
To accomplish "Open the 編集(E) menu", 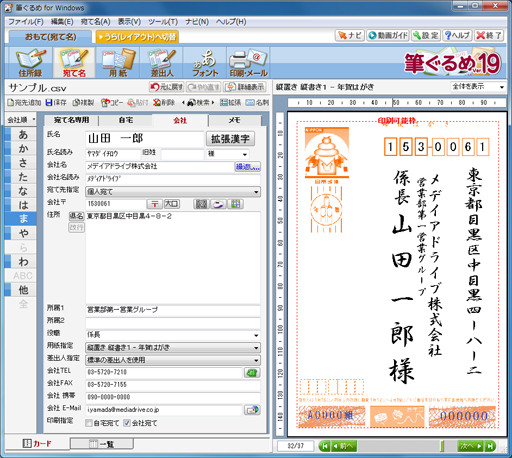I will 62,22.
